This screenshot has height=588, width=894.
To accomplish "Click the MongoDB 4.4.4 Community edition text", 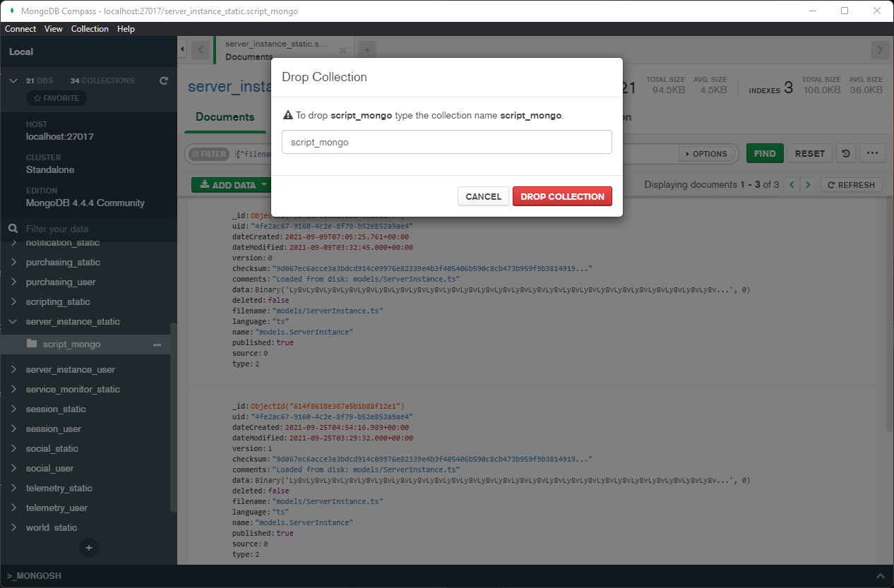I will click(x=85, y=203).
